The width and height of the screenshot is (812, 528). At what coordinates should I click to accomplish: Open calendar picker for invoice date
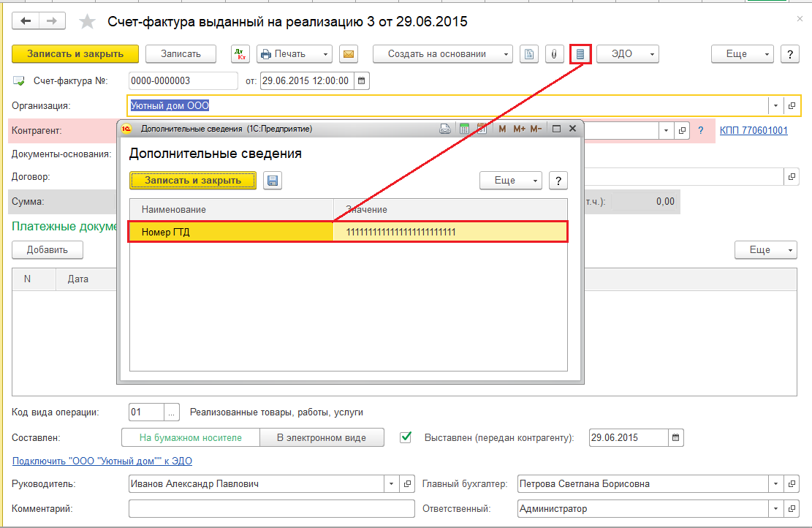click(362, 81)
